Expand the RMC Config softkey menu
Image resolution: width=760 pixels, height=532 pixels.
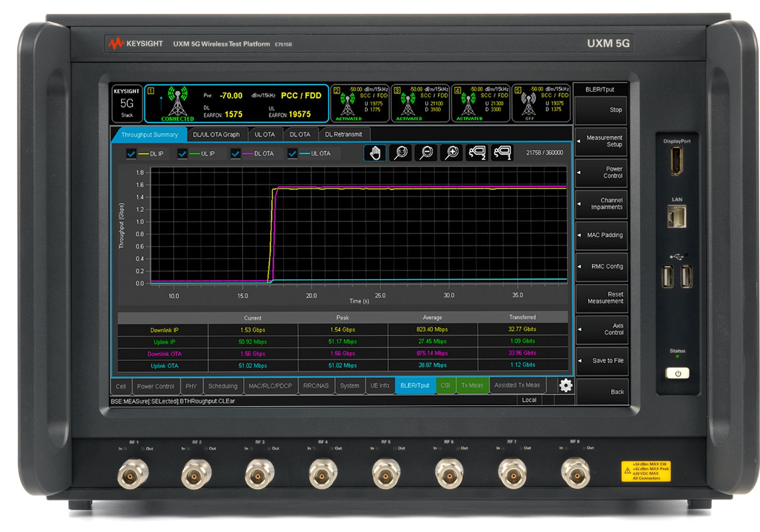tap(601, 267)
